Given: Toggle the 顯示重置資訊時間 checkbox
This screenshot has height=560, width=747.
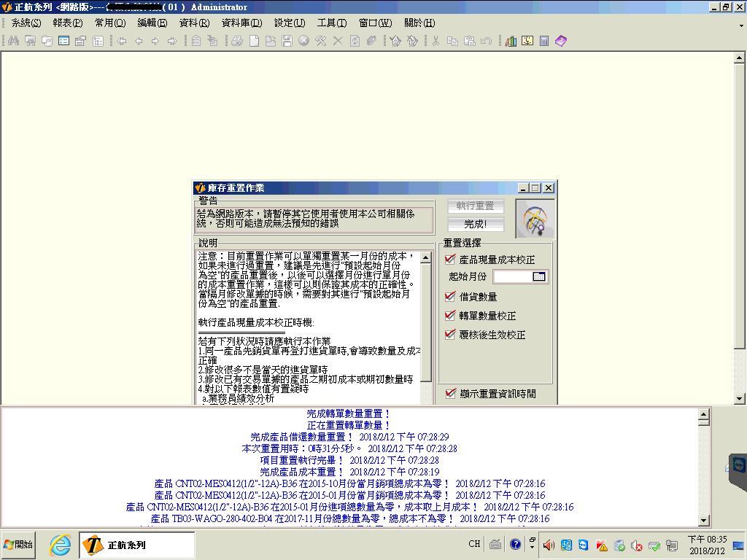Looking at the screenshot, I should click(x=451, y=394).
